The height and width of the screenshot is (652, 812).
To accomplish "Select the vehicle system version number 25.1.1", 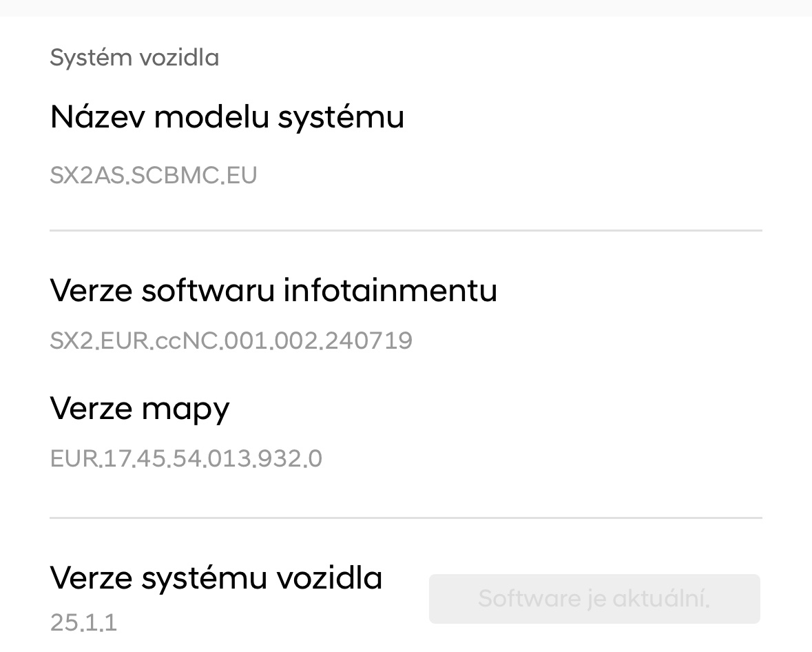I will pyautogui.click(x=83, y=622).
